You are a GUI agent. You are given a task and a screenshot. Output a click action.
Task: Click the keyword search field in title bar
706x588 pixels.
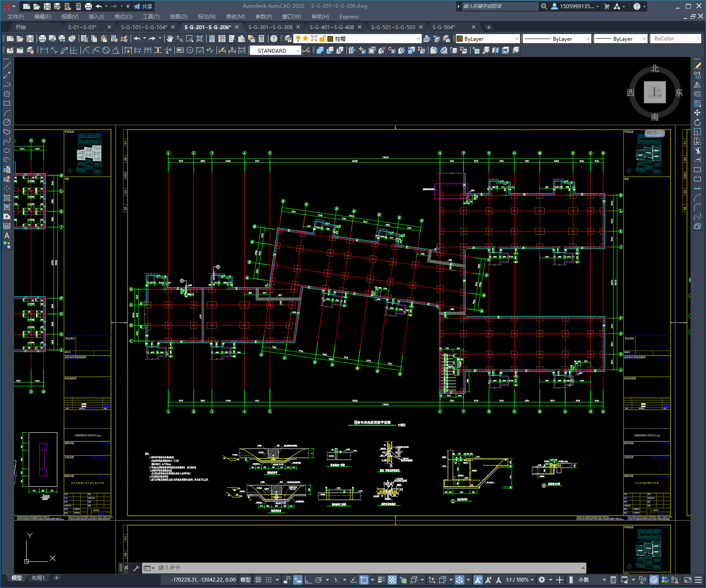[x=500, y=6]
